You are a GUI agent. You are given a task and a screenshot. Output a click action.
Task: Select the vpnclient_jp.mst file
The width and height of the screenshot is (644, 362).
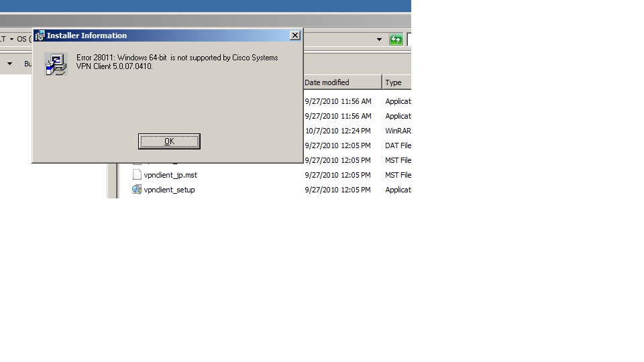coord(170,175)
